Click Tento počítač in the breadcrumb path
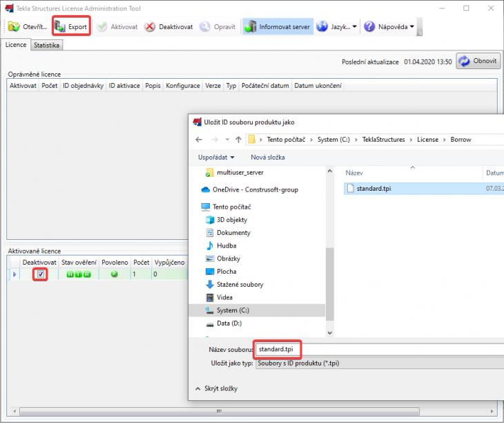The width and height of the screenshot is (504, 423). (x=286, y=140)
